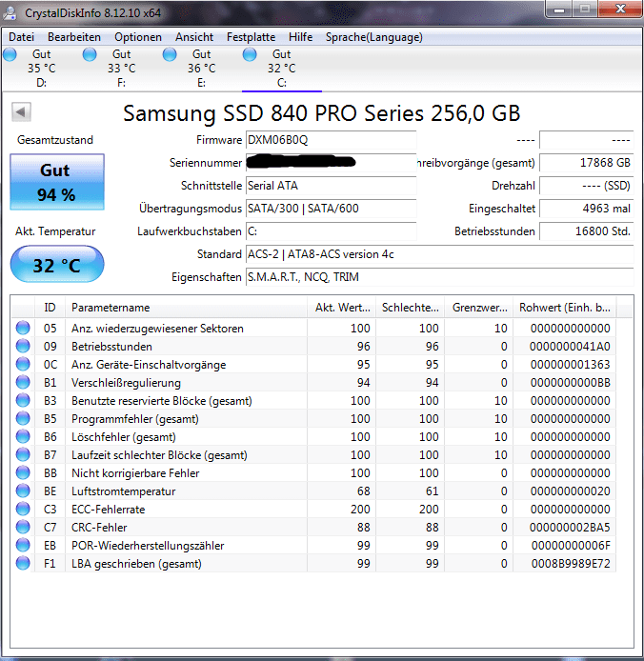
Task: Click the ID column header
Action: click(x=50, y=308)
